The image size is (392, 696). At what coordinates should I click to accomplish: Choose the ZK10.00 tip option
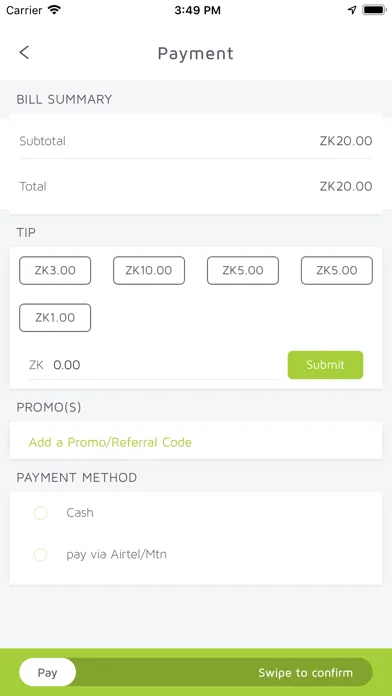149,270
